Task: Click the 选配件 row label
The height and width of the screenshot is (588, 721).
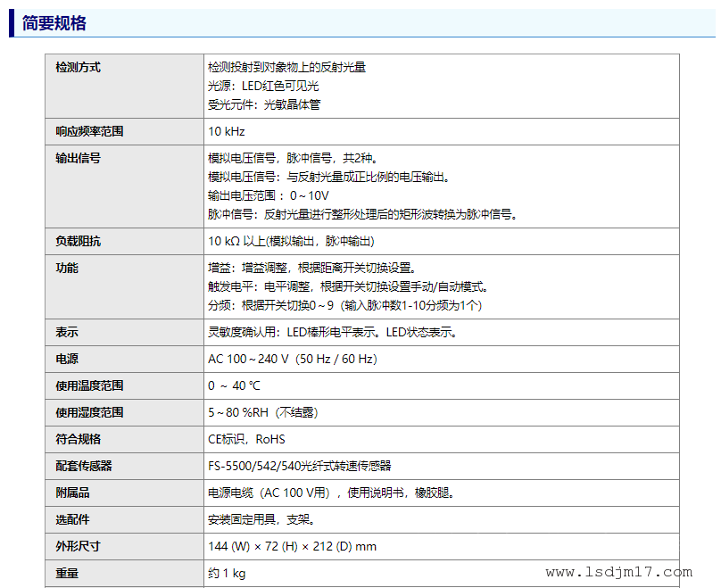Action: click(x=72, y=519)
